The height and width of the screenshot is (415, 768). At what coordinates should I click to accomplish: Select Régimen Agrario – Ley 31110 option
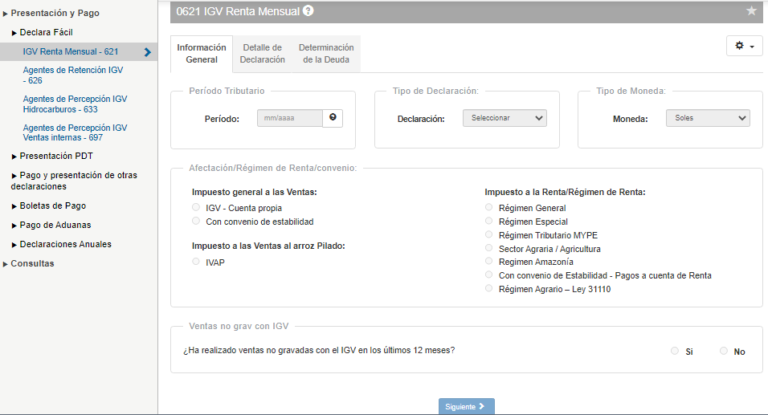coord(489,289)
